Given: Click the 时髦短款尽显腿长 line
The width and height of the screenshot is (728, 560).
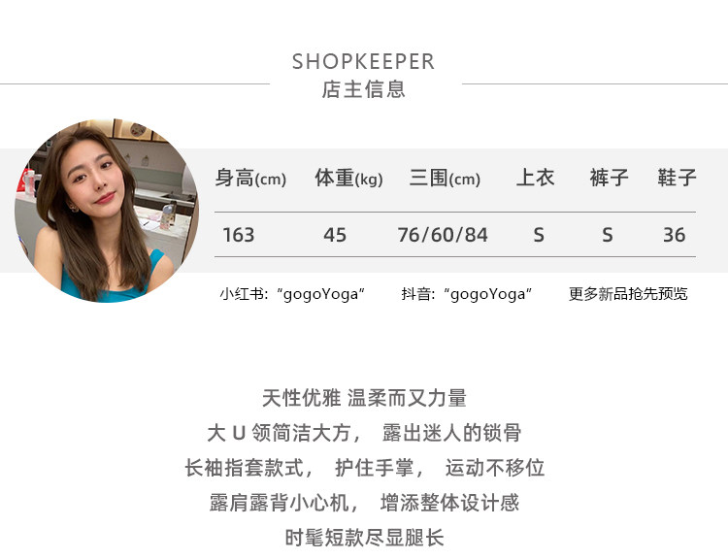Looking at the screenshot, I should point(364,538).
